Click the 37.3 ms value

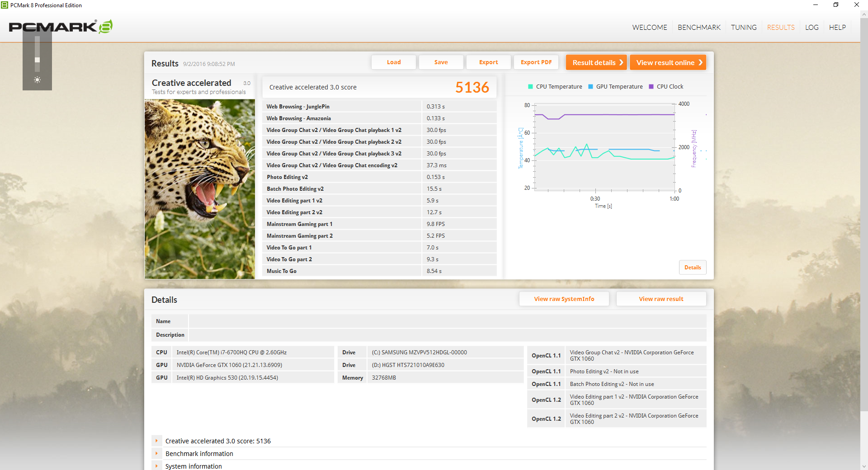click(436, 165)
